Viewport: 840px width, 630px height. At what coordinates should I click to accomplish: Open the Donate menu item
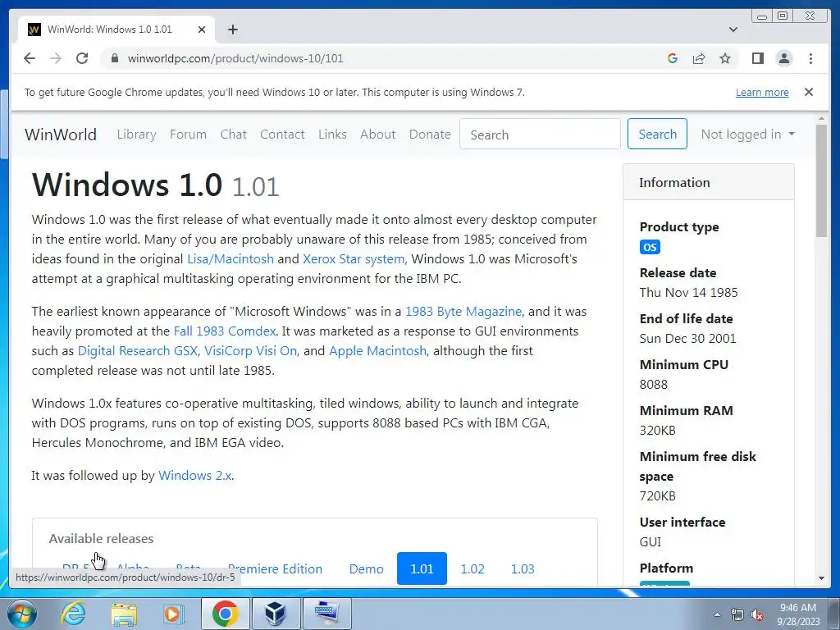[430, 135]
